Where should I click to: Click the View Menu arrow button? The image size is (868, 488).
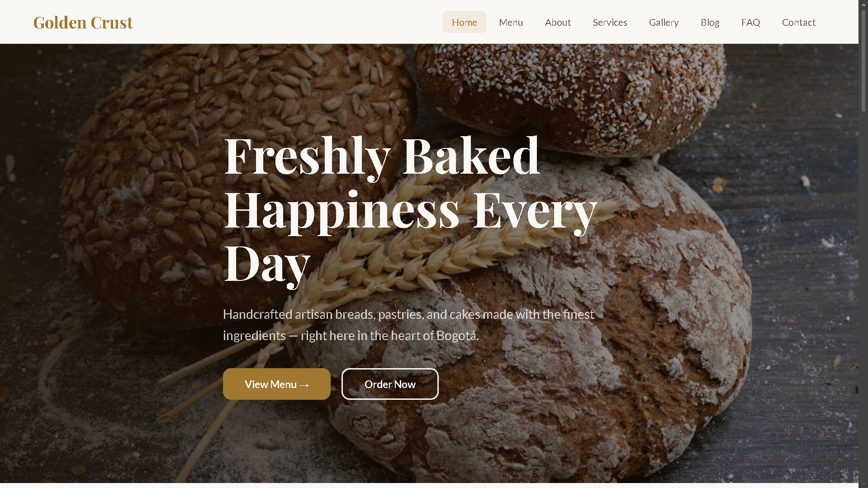(x=276, y=384)
